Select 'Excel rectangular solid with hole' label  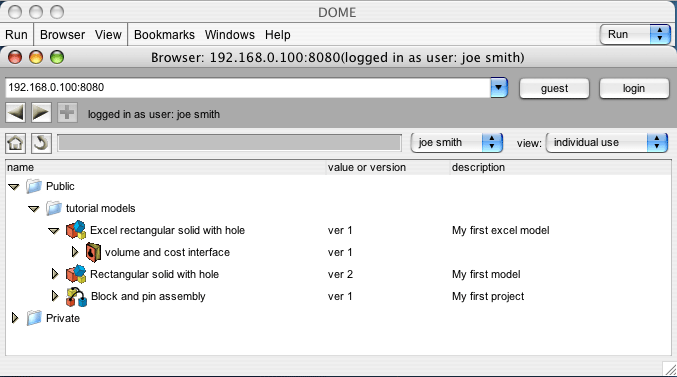[168, 230]
